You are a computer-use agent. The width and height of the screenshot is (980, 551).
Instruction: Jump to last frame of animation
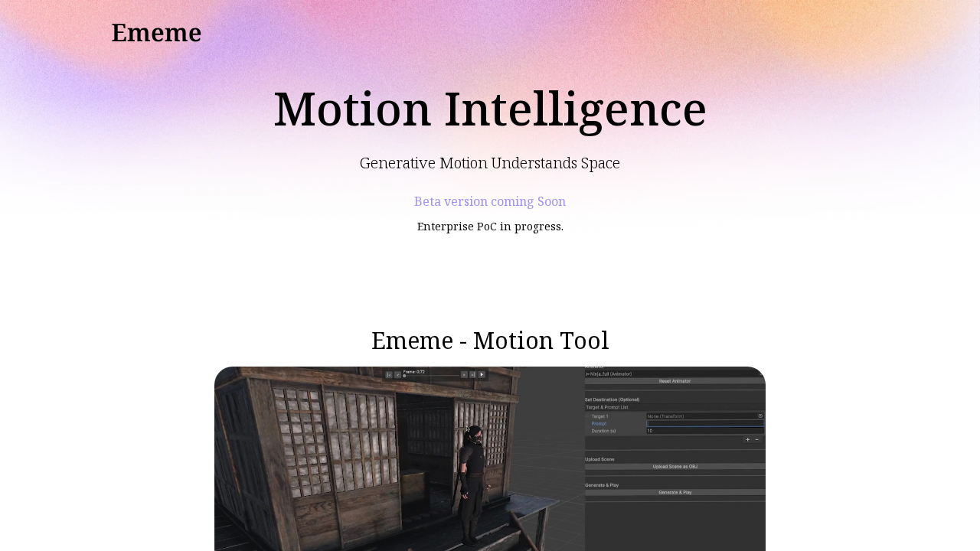(473, 375)
